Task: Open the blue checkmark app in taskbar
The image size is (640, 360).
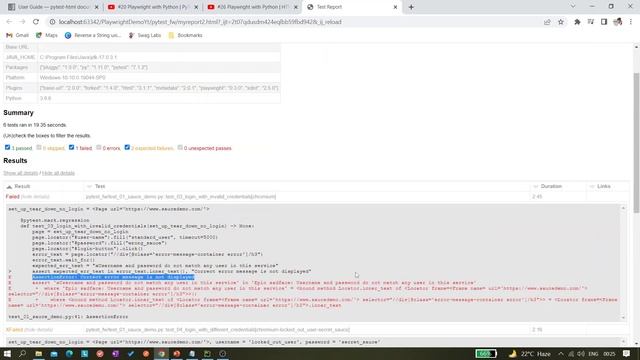Action: (x=131, y=353)
